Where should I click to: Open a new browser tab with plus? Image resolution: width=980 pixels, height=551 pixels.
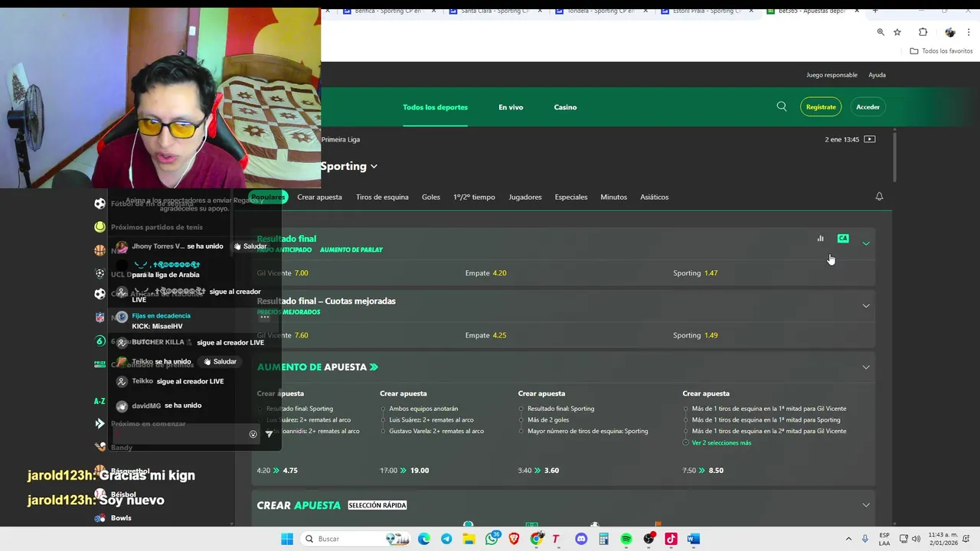(x=875, y=11)
